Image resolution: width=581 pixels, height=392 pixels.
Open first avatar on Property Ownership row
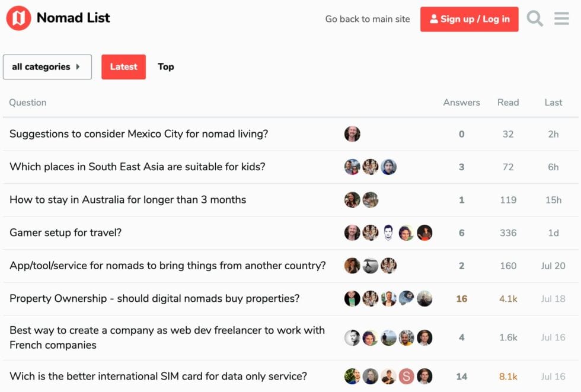point(352,298)
